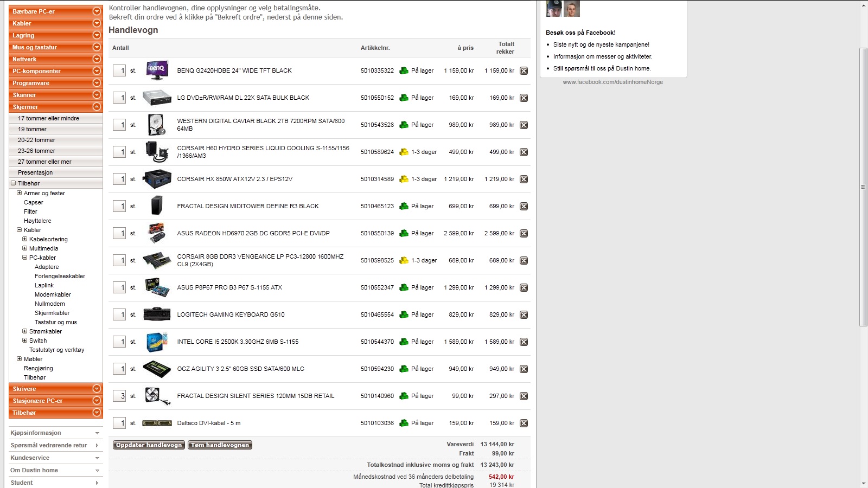Collapse the PC-kabler tree node
Viewport: 868px width, 488px height.
tap(24, 258)
